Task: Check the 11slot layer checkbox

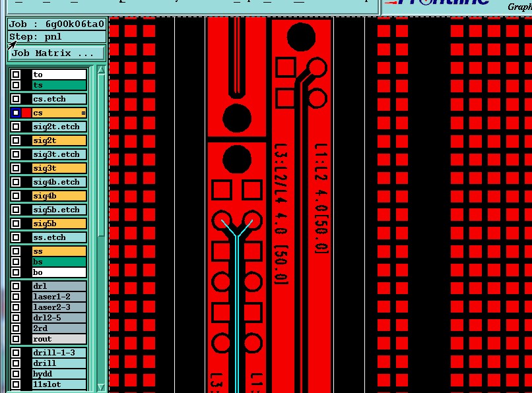Action: coord(16,384)
